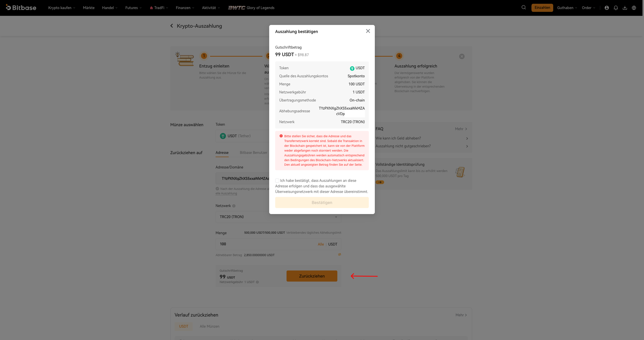Go back with Krypto-Auszahlung arrow
Viewport: 644px width, 340px height.
[172, 26]
